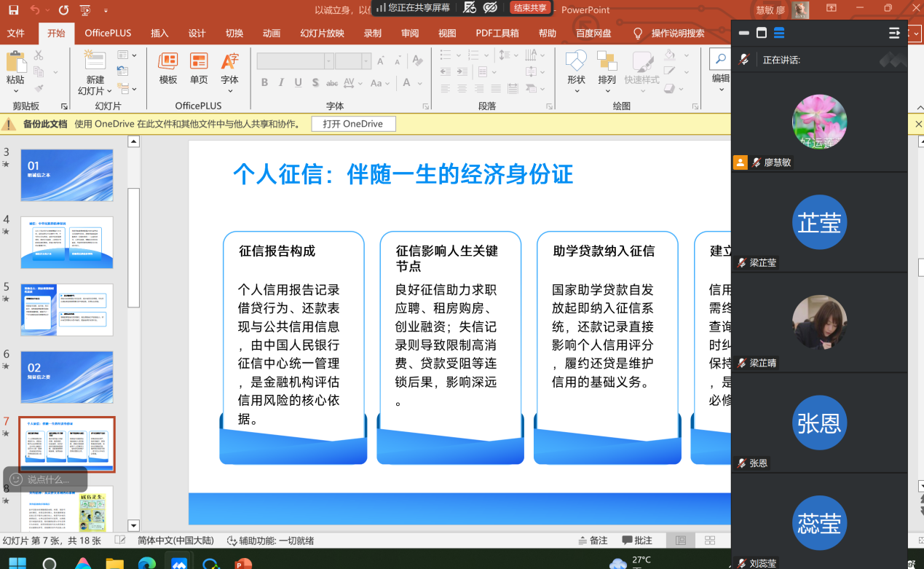Viewport: 924px width, 569px height.
Task: Click the Increase Font Size icon
Action: [381, 61]
